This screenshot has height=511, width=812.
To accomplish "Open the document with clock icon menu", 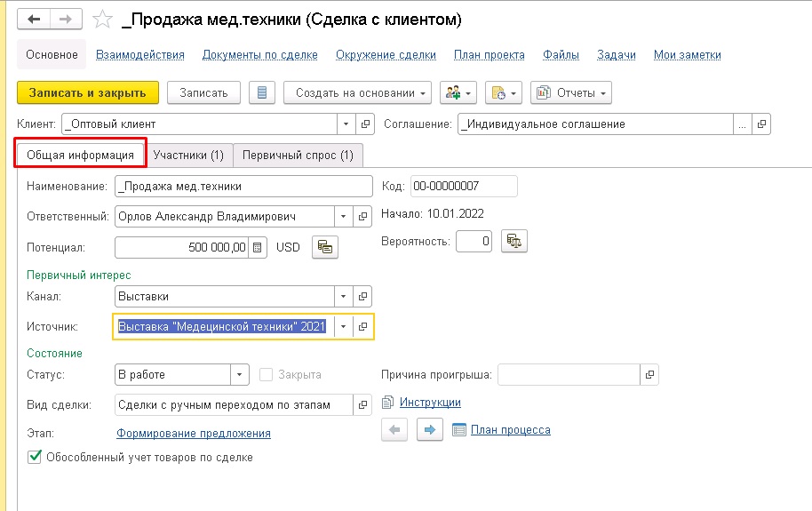I will (504, 93).
